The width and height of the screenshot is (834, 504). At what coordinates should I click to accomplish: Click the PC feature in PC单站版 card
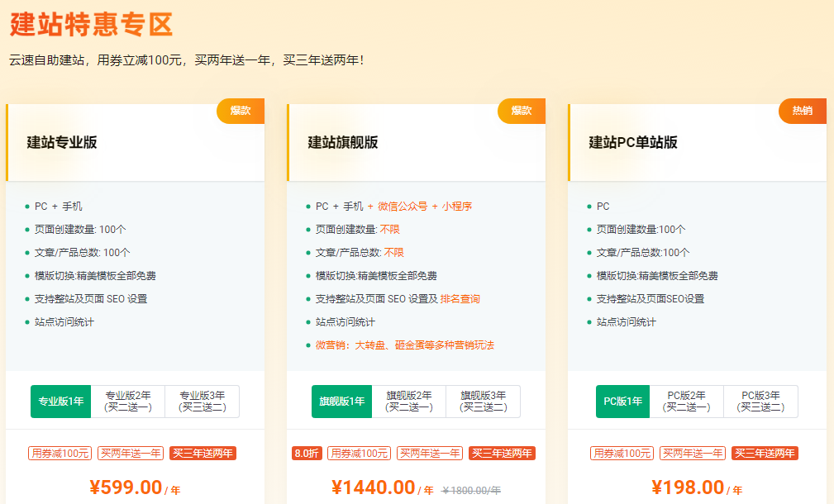(x=603, y=207)
